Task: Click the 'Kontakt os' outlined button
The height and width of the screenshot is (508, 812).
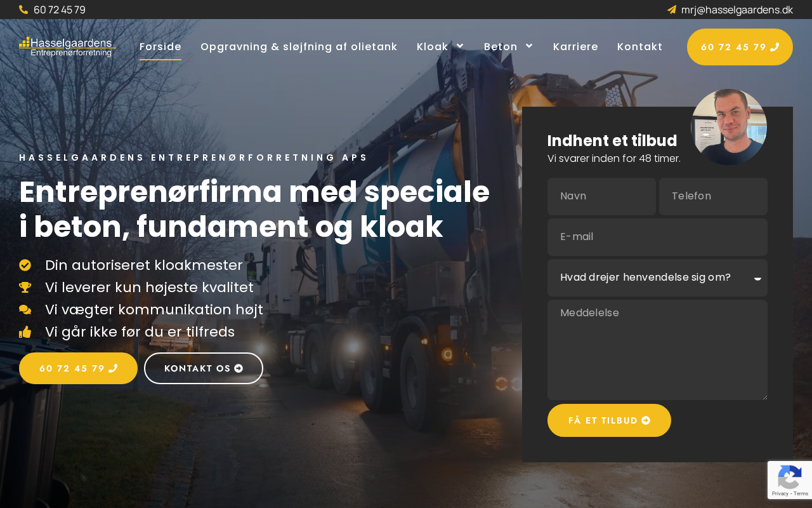Action: pos(204,368)
